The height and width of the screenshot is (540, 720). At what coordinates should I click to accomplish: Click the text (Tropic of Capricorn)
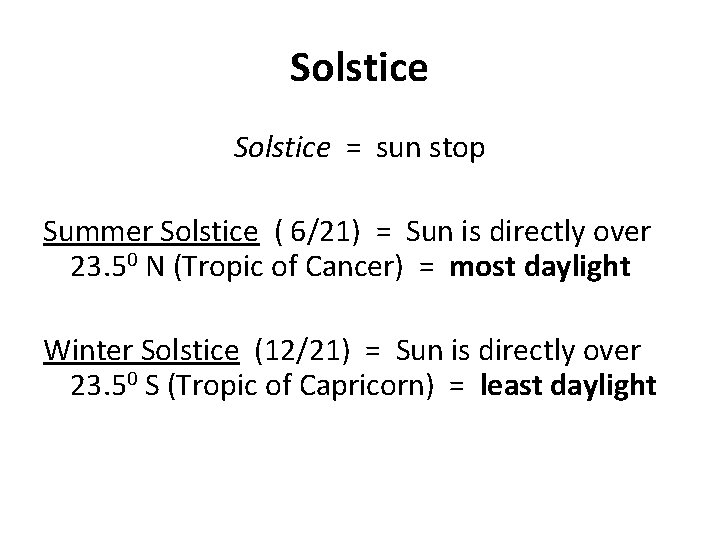pos(301,386)
